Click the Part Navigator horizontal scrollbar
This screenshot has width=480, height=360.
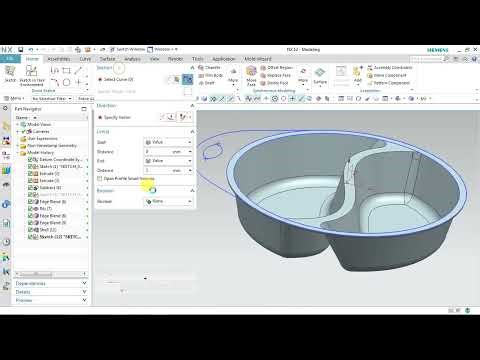[x=51, y=274]
